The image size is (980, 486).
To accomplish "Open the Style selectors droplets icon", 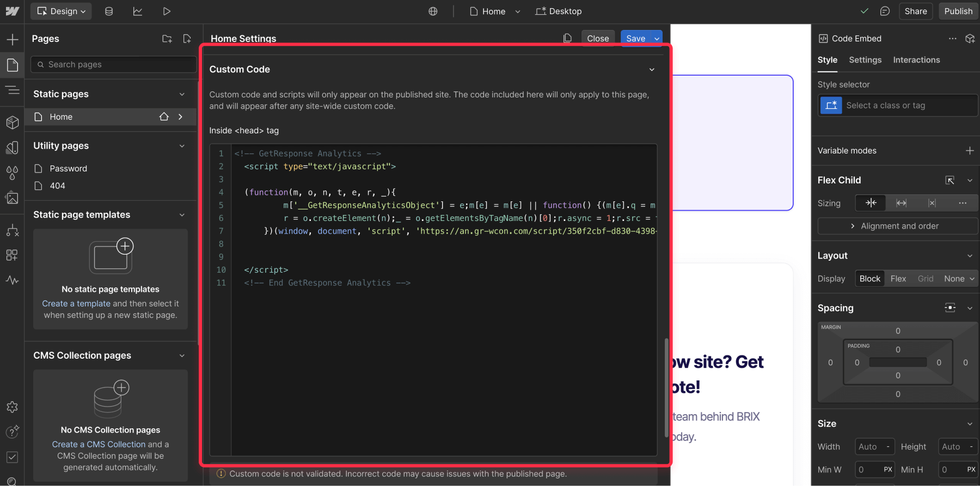I will tap(12, 173).
